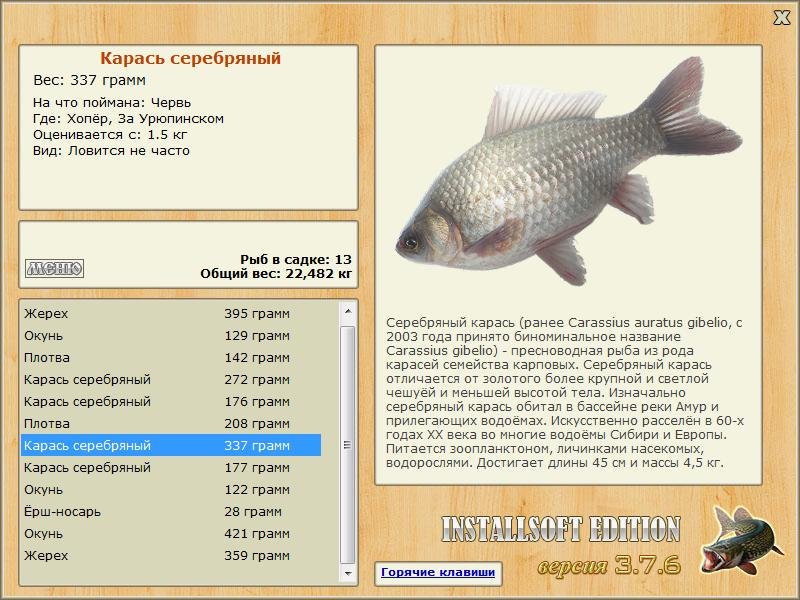800x600 pixels.
Task: Select the Ёрш-носарь 28 грамм row
Action: (x=171, y=511)
